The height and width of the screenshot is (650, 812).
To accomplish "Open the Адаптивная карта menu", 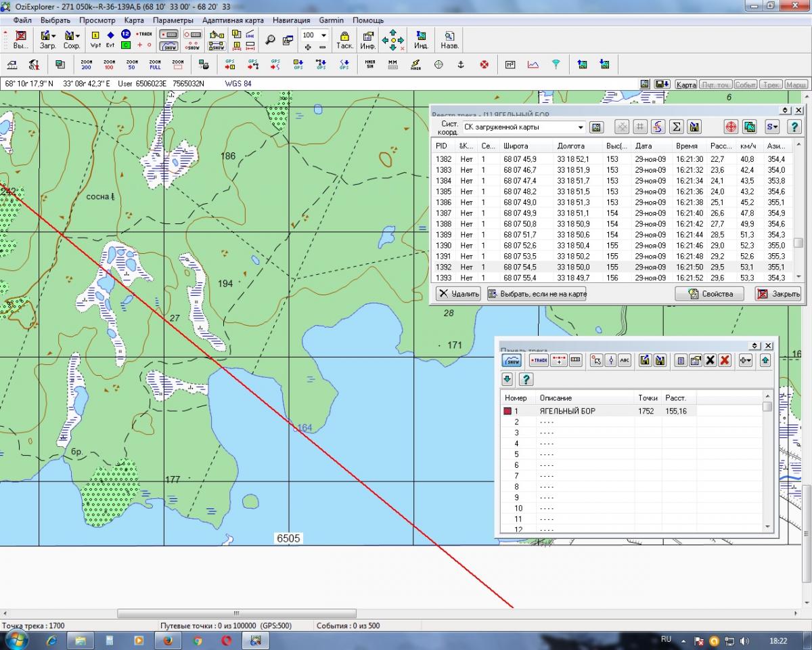I will [233, 20].
